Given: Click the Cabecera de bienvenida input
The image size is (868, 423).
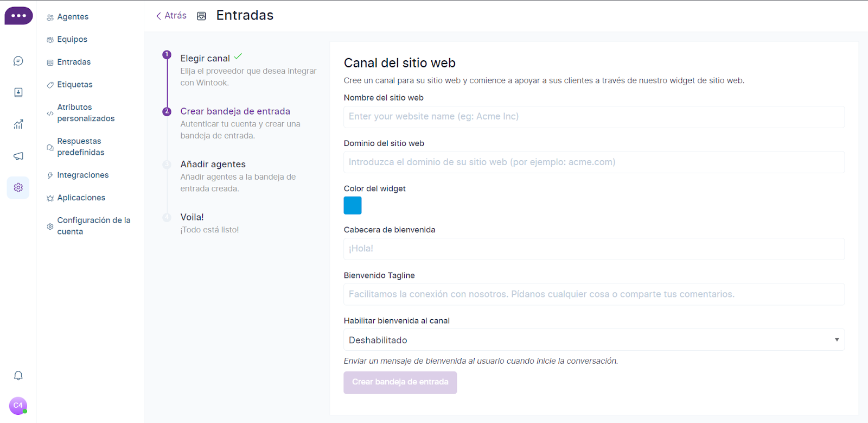Looking at the screenshot, I should [593, 249].
